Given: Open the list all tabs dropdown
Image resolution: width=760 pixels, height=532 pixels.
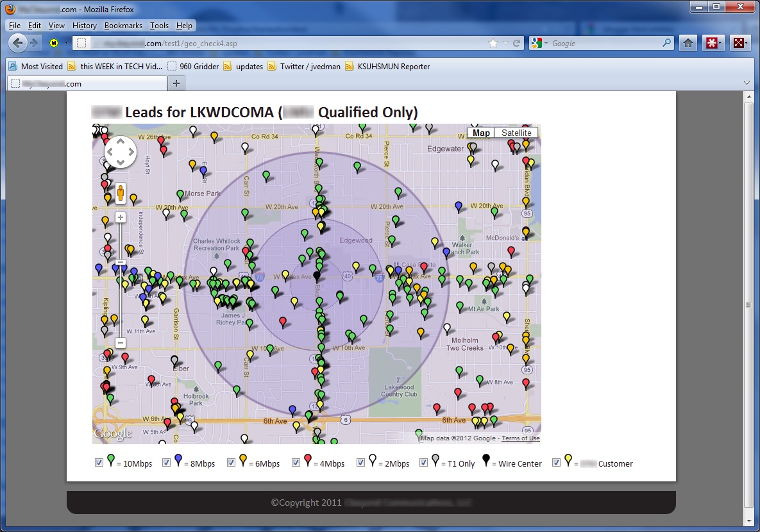Looking at the screenshot, I should pos(747,83).
